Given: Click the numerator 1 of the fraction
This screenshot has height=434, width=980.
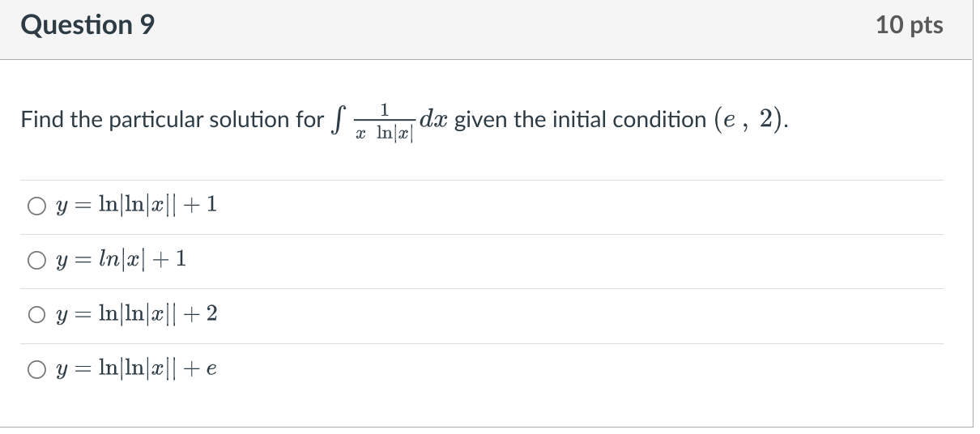Looking at the screenshot, I should pyautogui.click(x=386, y=109).
